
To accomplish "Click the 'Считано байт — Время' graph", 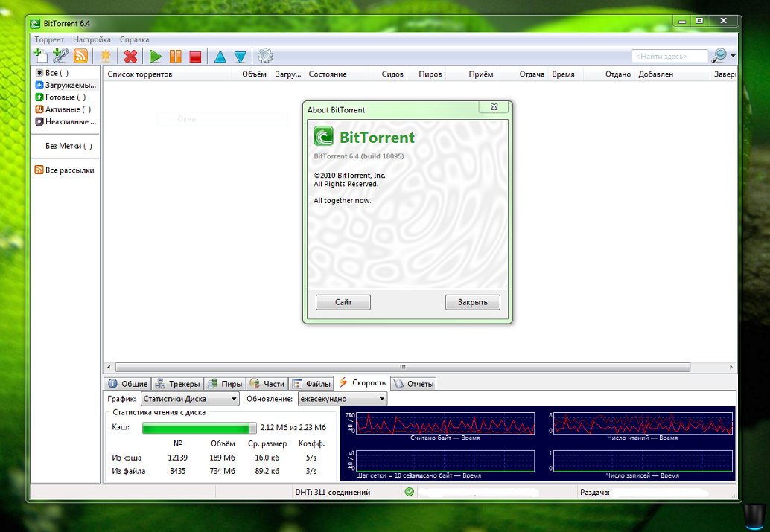I will pyautogui.click(x=445, y=423).
